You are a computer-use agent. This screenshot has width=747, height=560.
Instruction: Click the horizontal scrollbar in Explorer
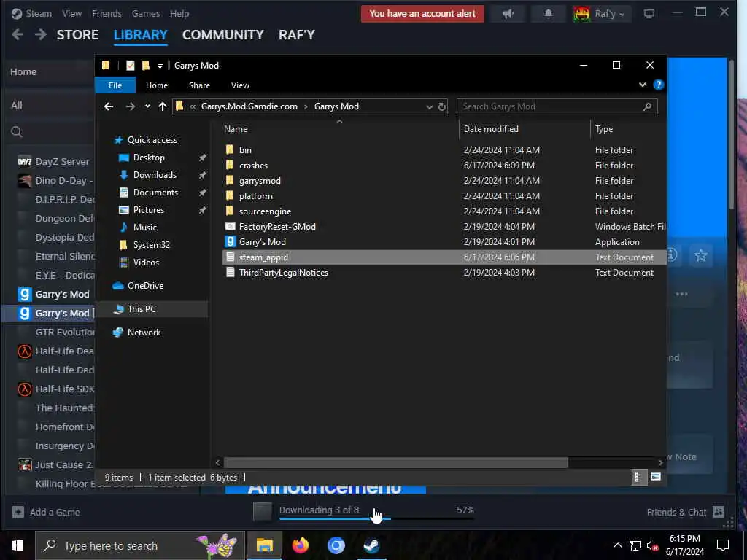pos(396,463)
